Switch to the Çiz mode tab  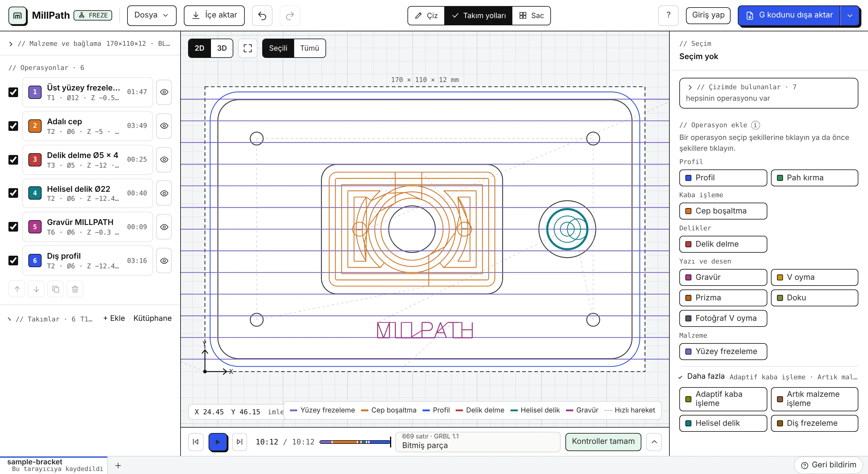point(426,15)
